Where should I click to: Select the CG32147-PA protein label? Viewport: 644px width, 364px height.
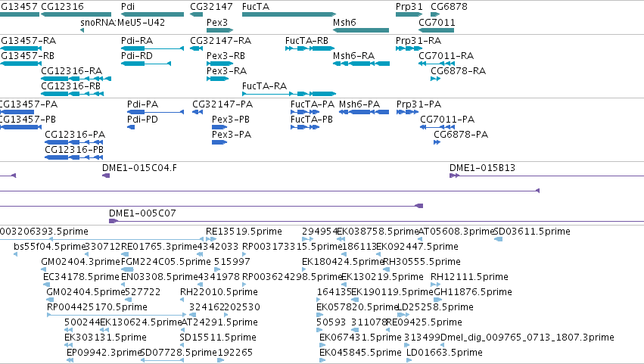tap(222, 104)
